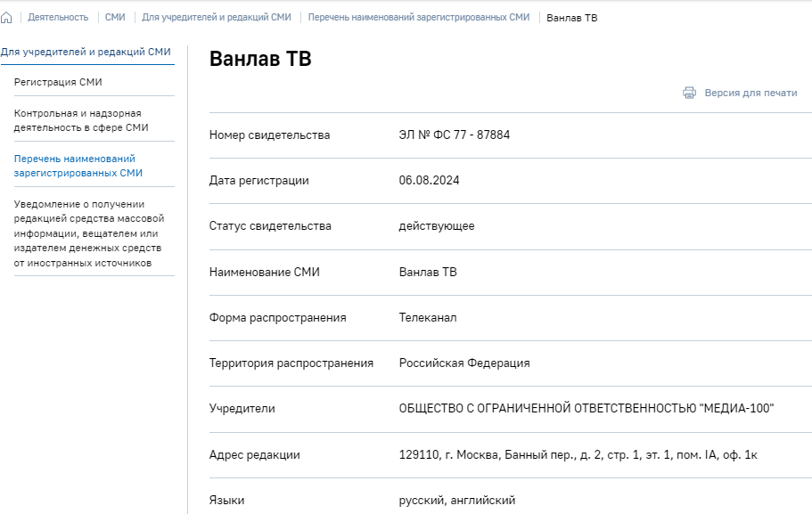The width and height of the screenshot is (812, 514).
Task: Click label Форма распространения
Action: coord(277,318)
